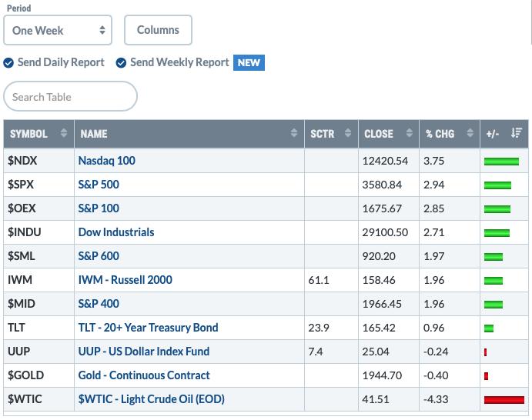
Task: Click the % change value 3.75
Action: pos(434,161)
